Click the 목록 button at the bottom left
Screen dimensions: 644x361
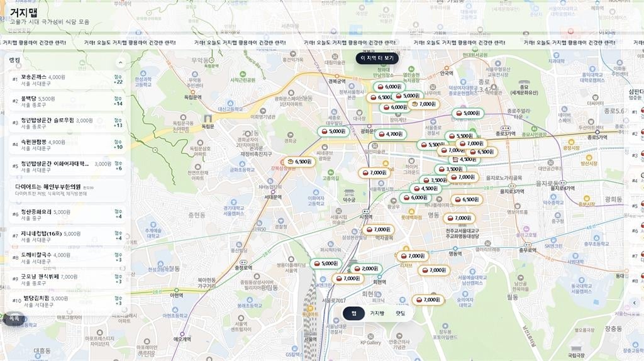tap(14, 319)
